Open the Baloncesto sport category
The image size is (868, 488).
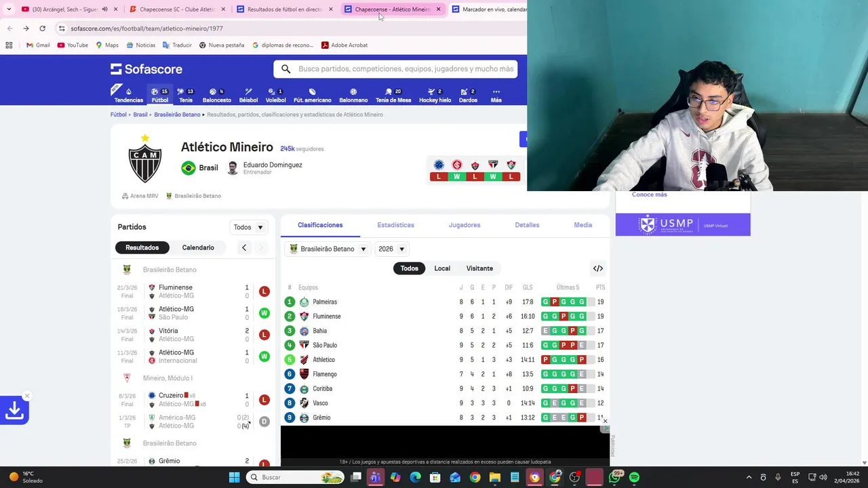coord(217,95)
